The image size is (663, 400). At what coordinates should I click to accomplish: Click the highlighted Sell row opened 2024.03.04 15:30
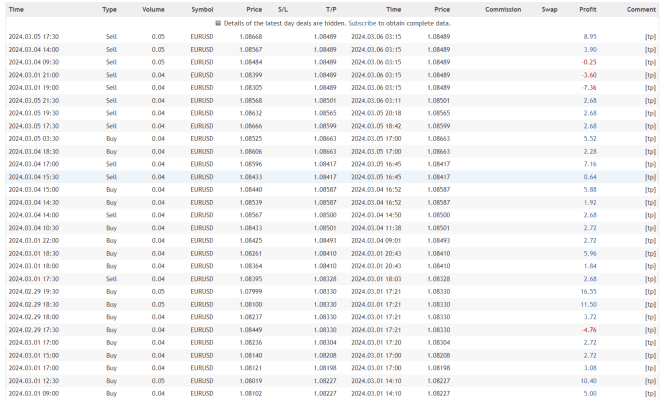(332, 177)
